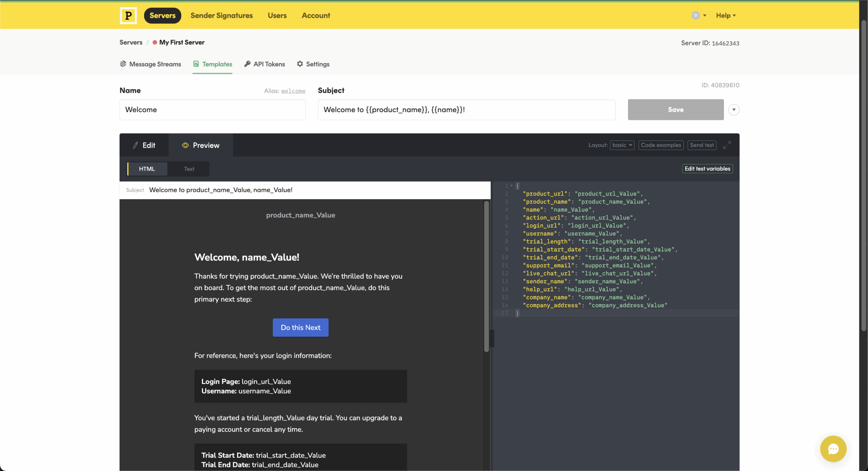The image size is (868, 471).
Task: Click the Message Streams icon
Action: 123,64
